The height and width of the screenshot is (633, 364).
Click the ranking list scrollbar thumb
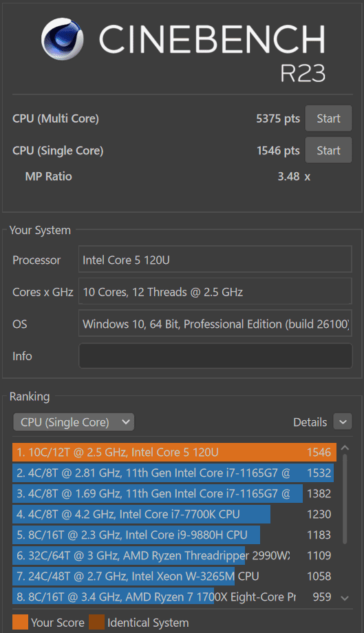point(345,499)
